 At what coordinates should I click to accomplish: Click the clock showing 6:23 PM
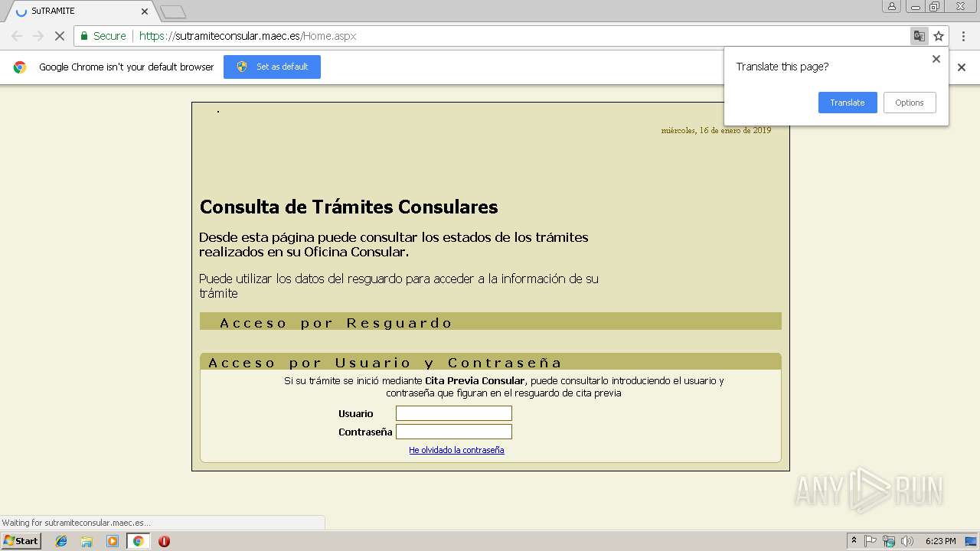[940, 541]
